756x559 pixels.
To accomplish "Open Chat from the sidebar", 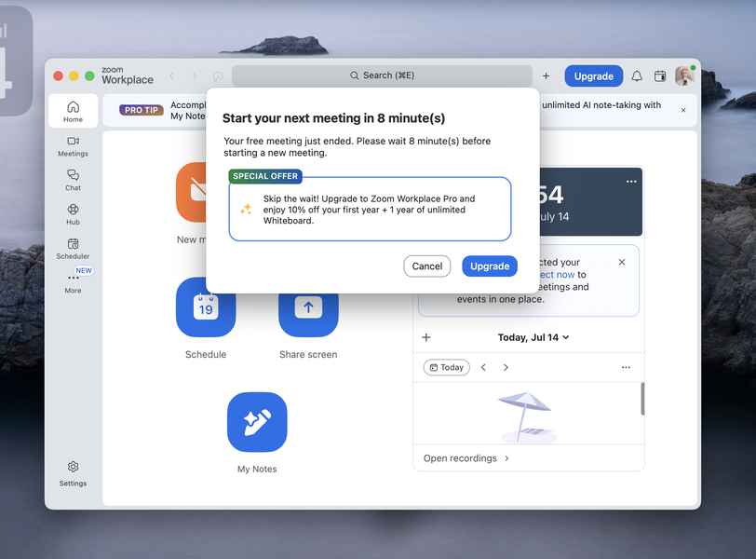I will (73, 180).
